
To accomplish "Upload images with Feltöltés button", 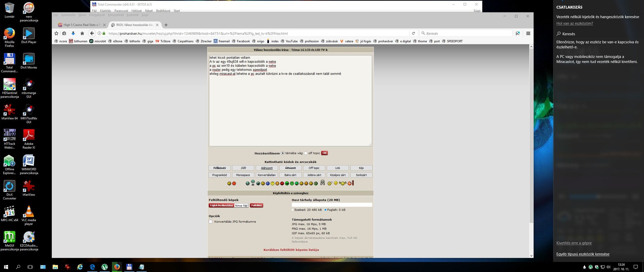I will [256, 205].
